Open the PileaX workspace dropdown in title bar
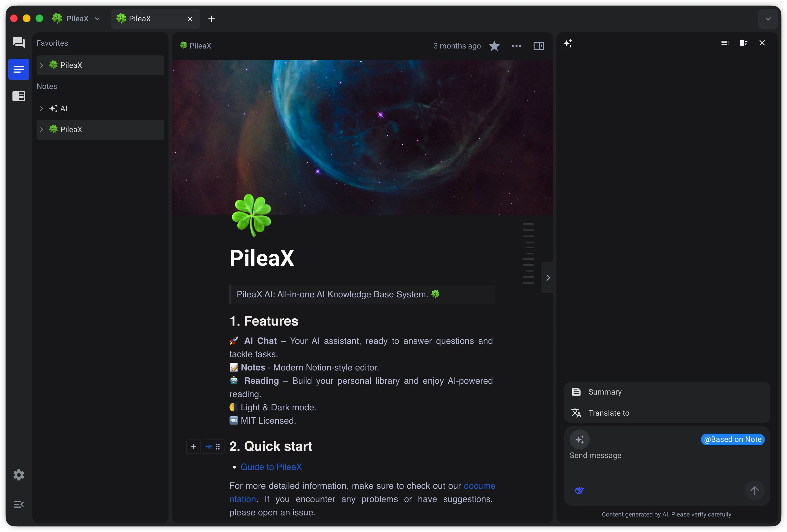Viewport: 787px width, 532px height. click(76, 19)
